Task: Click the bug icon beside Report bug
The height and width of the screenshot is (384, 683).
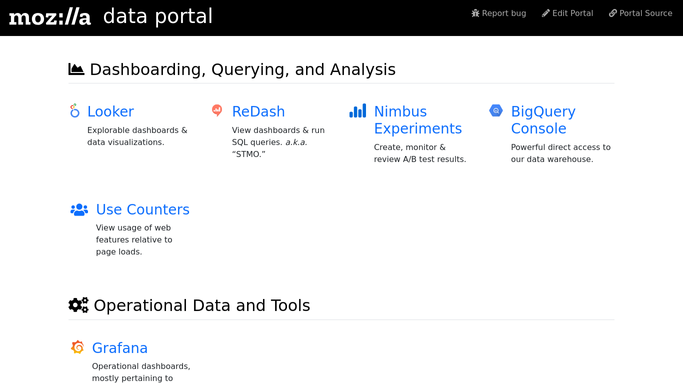Action: click(475, 13)
